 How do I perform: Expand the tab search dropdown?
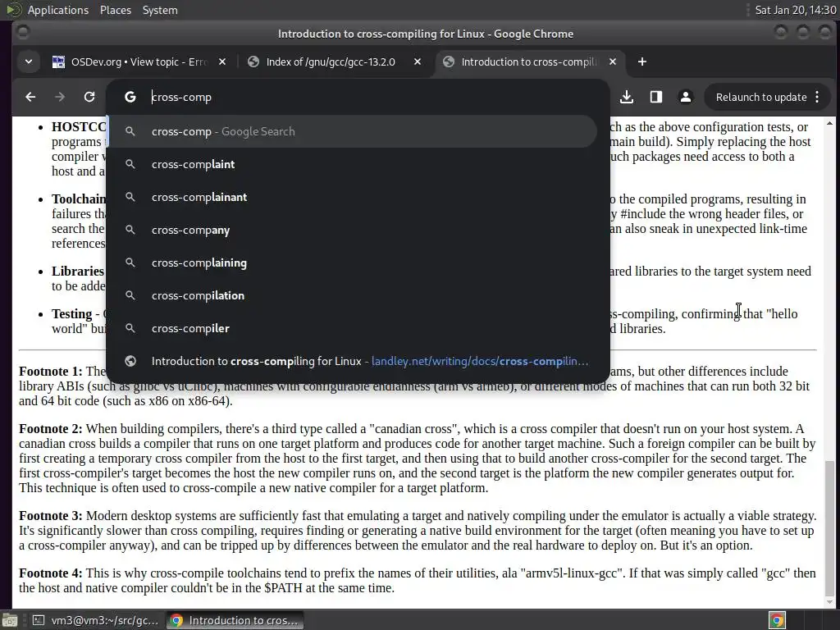point(29,62)
